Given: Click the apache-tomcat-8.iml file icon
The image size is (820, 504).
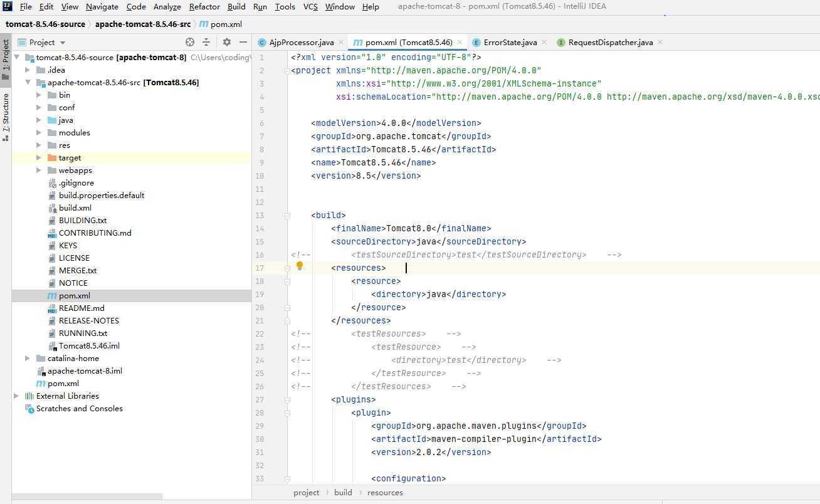Looking at the screenshot, I should (41, 370).
